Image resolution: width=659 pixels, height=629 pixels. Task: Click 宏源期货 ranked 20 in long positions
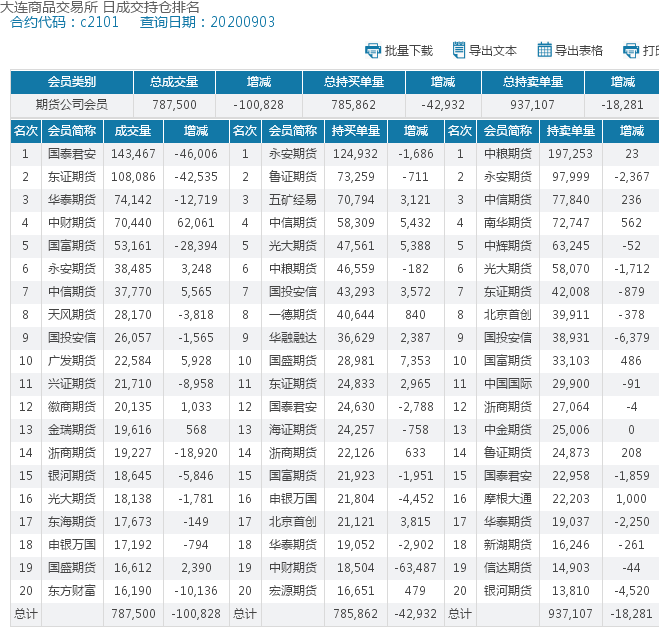pos(293,590)
